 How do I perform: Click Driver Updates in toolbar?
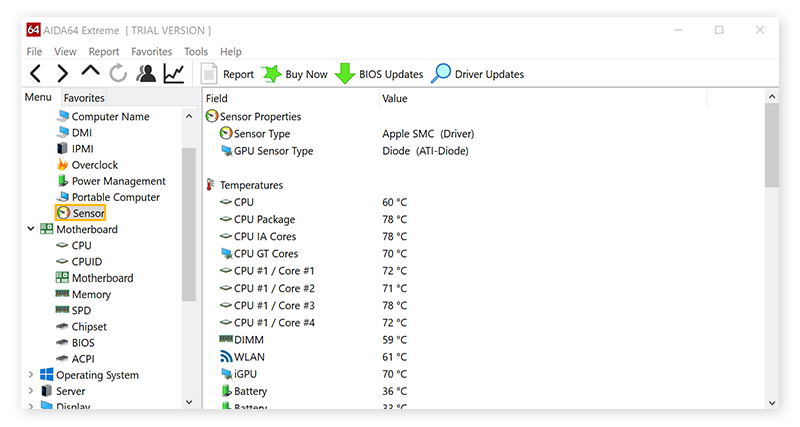click(x=478, y=74)
